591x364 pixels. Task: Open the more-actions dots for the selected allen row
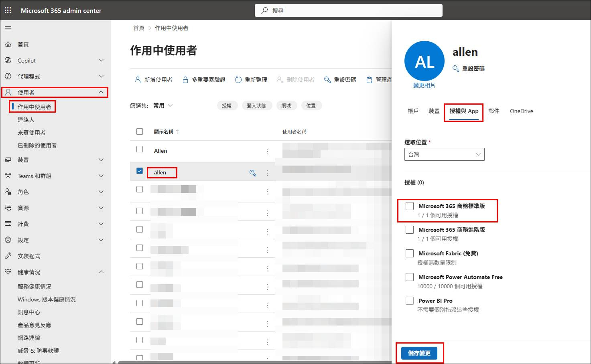[x=267, y=173]
